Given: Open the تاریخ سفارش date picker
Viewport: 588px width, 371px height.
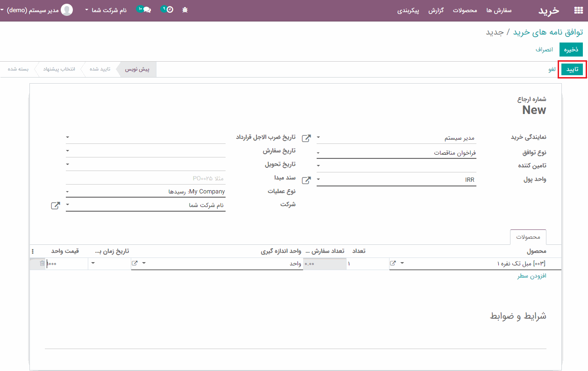Looking at the screenshot, I should [x=68, y=151].
